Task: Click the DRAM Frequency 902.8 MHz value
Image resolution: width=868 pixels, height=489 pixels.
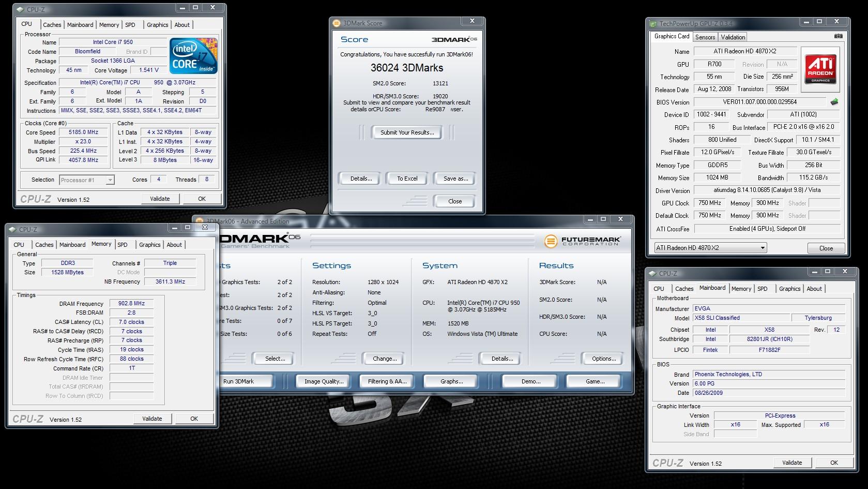Action: click(131, 304)
